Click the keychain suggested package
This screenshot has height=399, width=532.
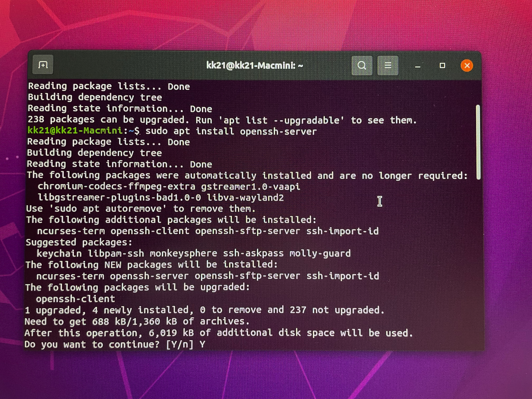pos(59,253)
